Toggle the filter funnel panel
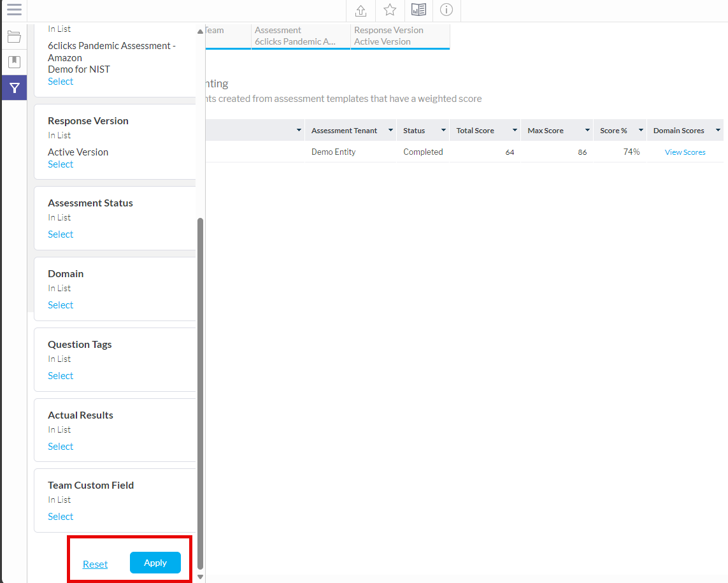728x583 pixels. point(15,88)
